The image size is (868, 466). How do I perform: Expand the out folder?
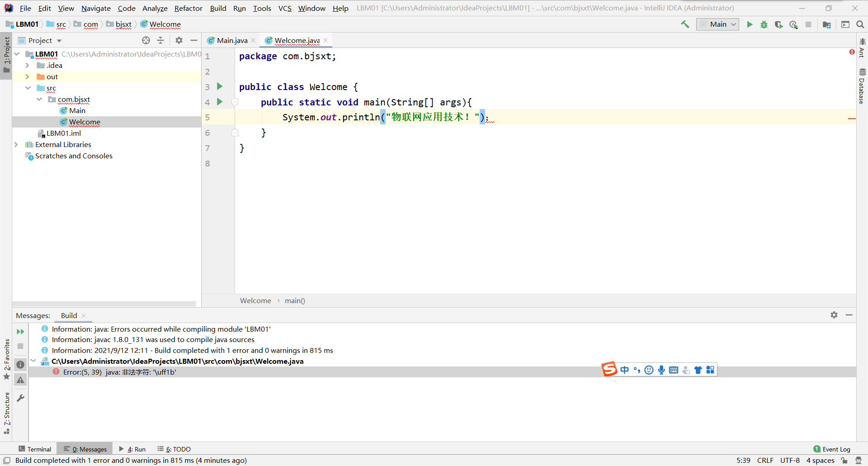click(x=28, y=77)
